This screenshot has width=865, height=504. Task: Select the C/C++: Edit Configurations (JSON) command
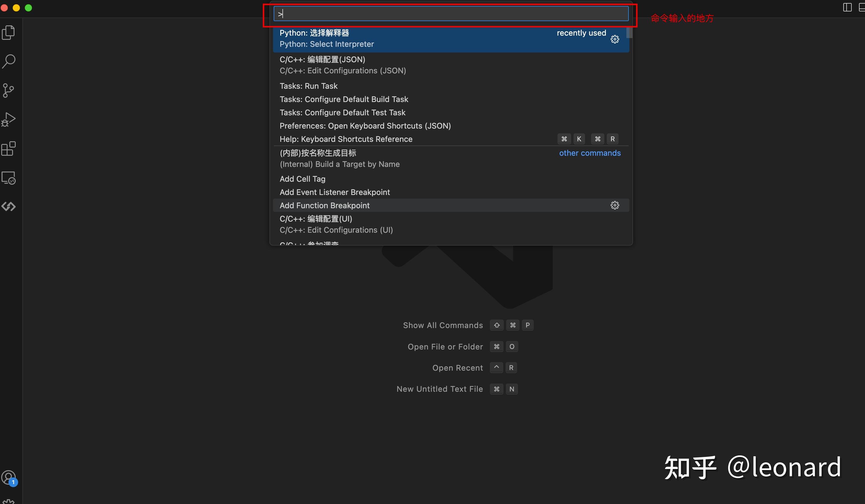click(x=343, y=65)
